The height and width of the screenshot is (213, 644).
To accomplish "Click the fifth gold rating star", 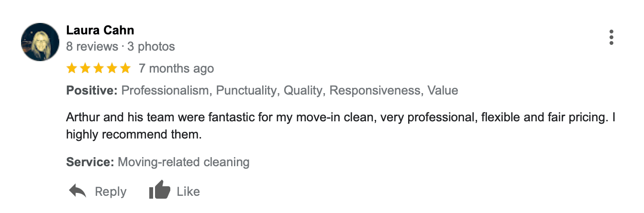I will 125,68.
